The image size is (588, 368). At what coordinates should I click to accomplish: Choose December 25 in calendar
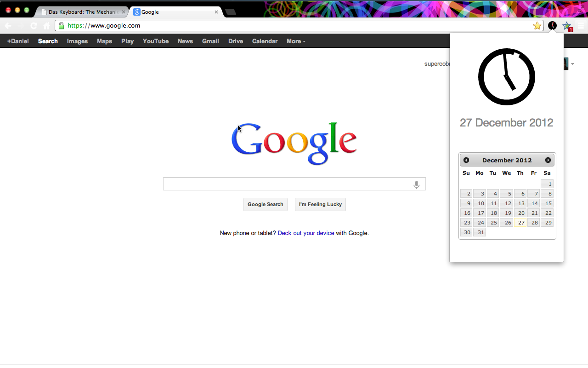[x=493, y=223]
